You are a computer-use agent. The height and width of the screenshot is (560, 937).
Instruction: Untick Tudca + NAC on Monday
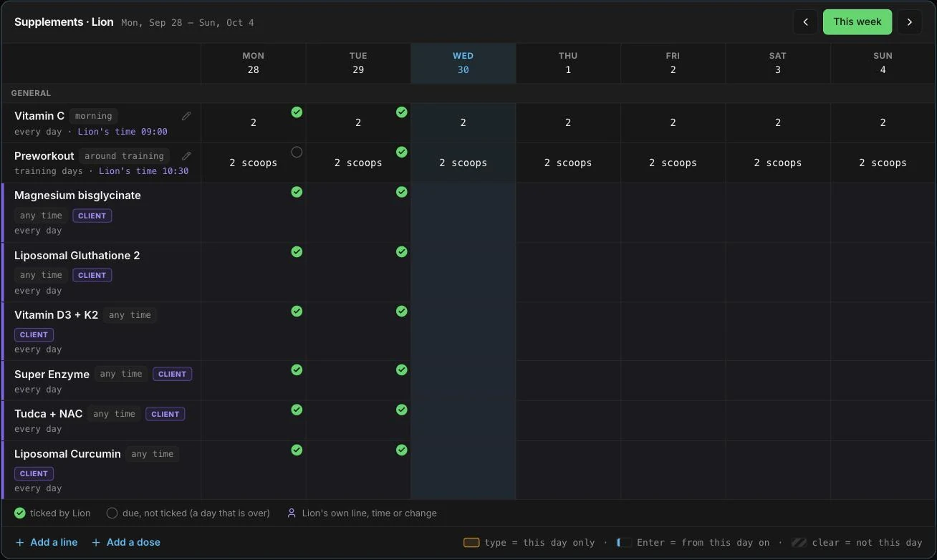tap(297, 410)
